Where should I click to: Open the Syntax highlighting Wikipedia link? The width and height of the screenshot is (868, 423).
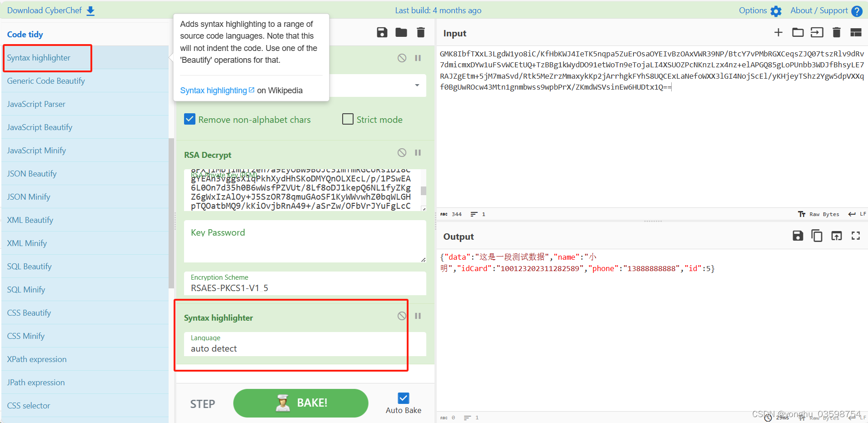point(214,90)
